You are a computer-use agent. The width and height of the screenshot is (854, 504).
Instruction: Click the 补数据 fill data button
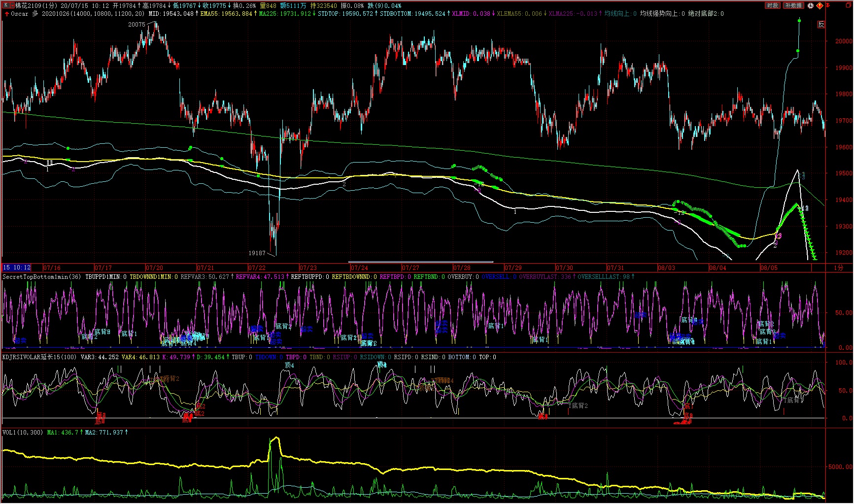[793, 5]
